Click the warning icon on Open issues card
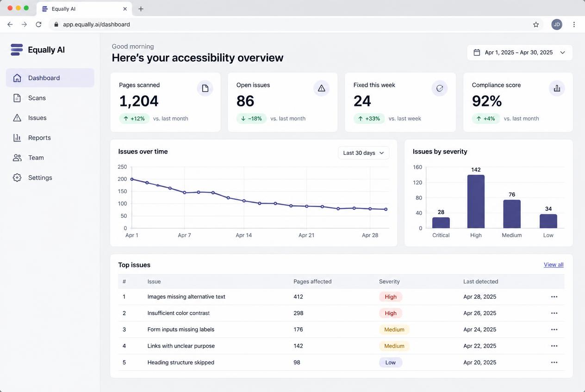 click(322, 88)
